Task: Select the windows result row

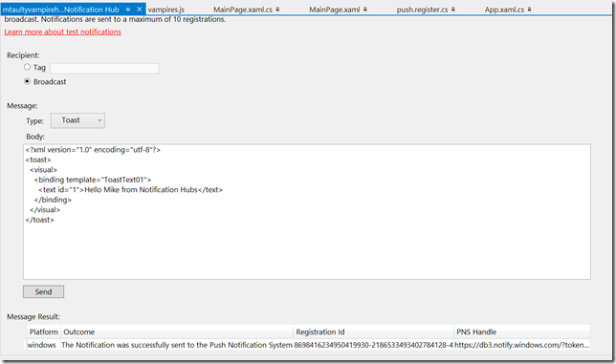Action: pos(308,345)
